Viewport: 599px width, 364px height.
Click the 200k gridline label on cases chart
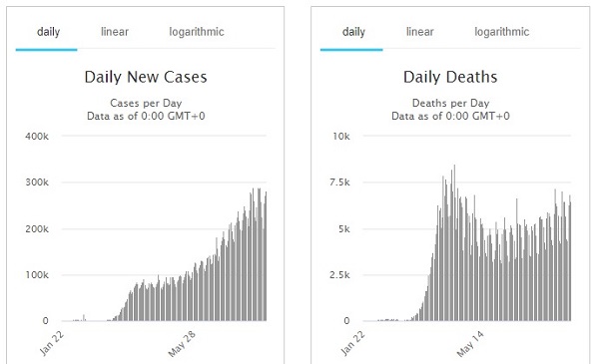click(x=37, y=229)
